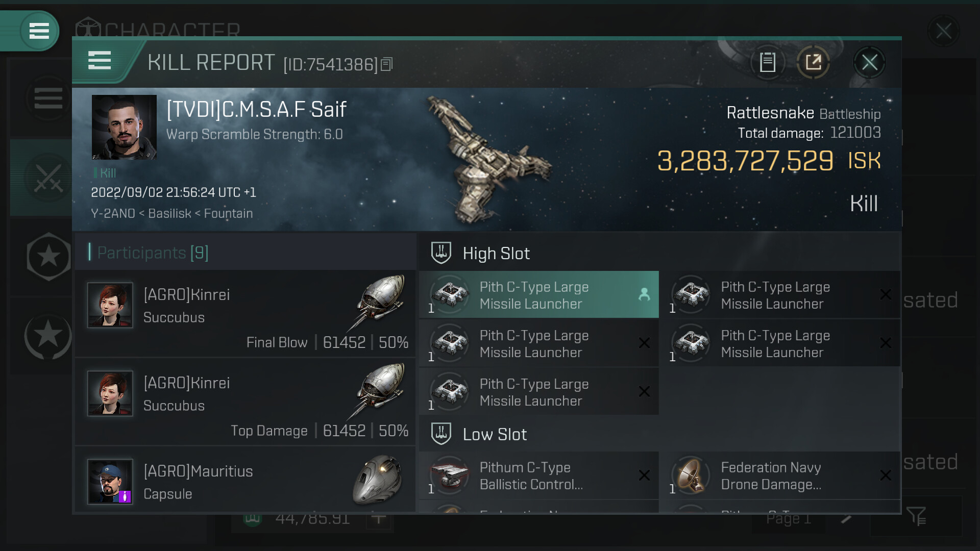Select Pithum C-Type Ballistic Control module

point(538,475)
